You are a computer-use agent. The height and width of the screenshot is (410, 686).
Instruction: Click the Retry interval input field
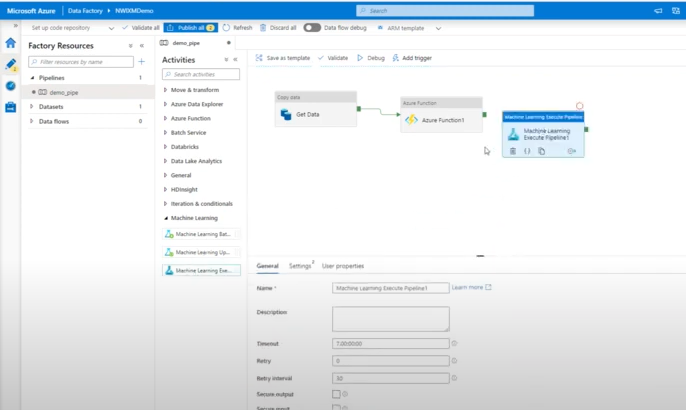point(391,378)
